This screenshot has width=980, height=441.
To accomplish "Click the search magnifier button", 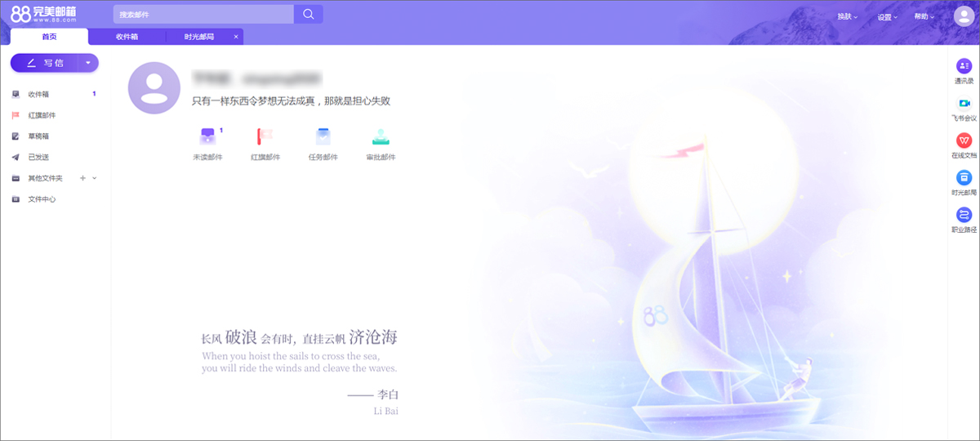I will click(x=308, y=14).
